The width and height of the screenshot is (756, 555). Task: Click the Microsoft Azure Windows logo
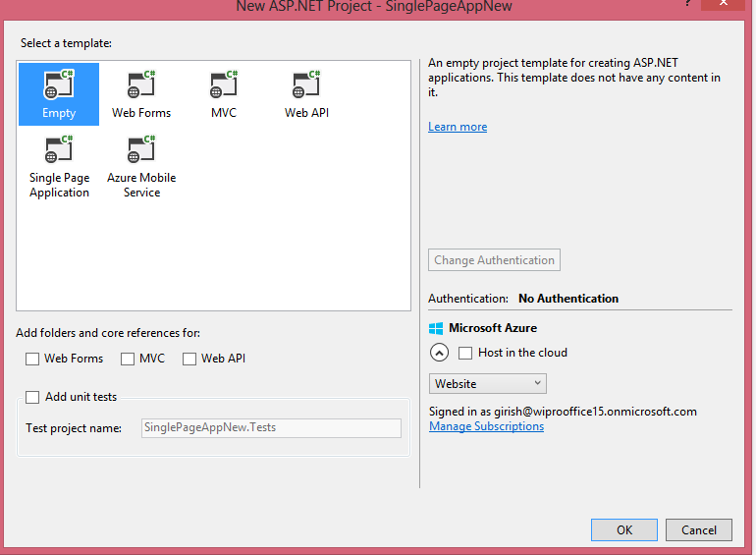tap(436, 328)
